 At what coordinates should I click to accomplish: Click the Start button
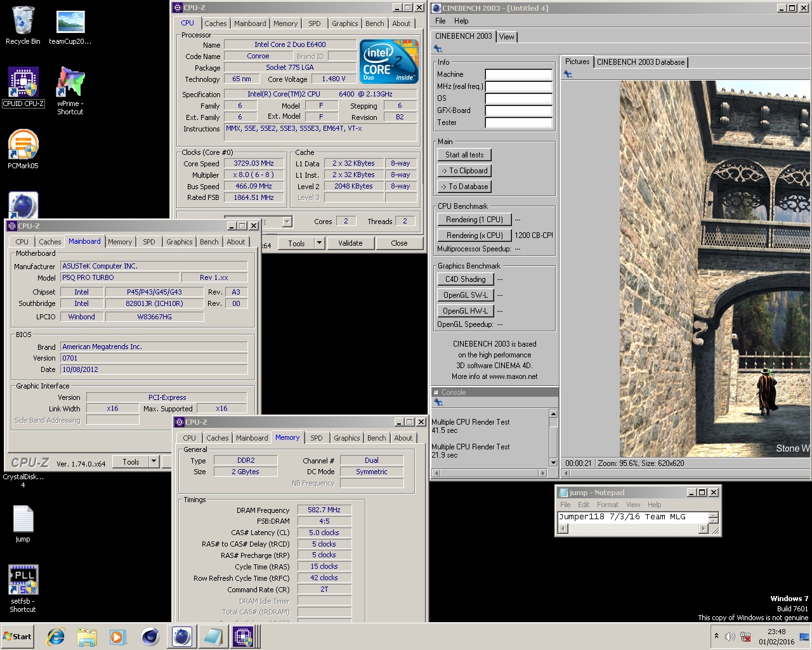pos(18,637)
